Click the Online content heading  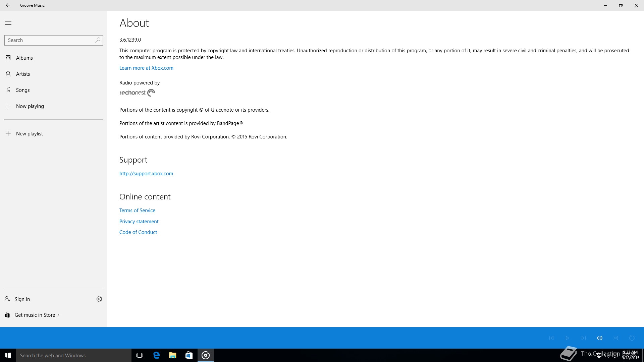point(145,197)
